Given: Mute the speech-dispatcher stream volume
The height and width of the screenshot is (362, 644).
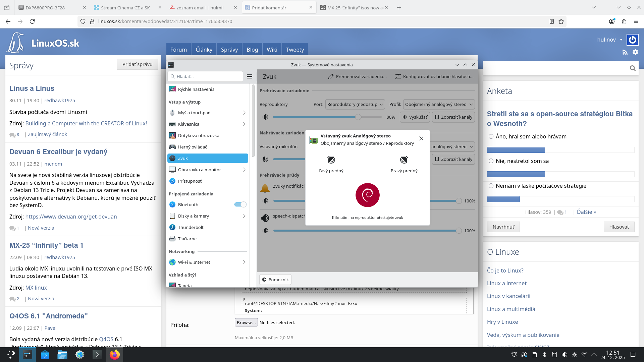Looking at the screenshot, I should point(265,231).
